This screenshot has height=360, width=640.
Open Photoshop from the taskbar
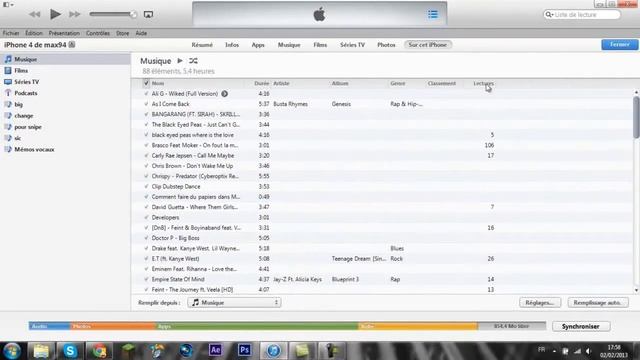(x=244, y=350)
